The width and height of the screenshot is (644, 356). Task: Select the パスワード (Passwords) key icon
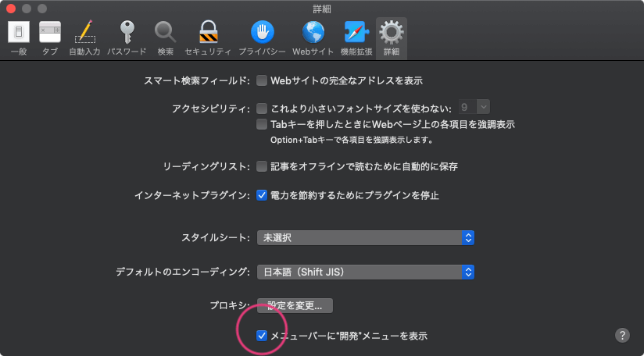pyautogui.click(x=125, y=37)
